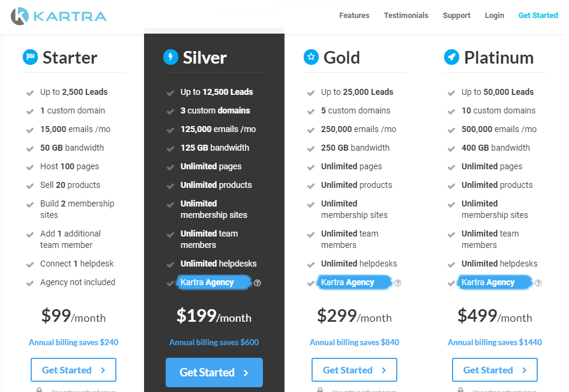Click the Starter plan flag icon
This screenshot has width=569, height=392.
click(x=30, y=57)
